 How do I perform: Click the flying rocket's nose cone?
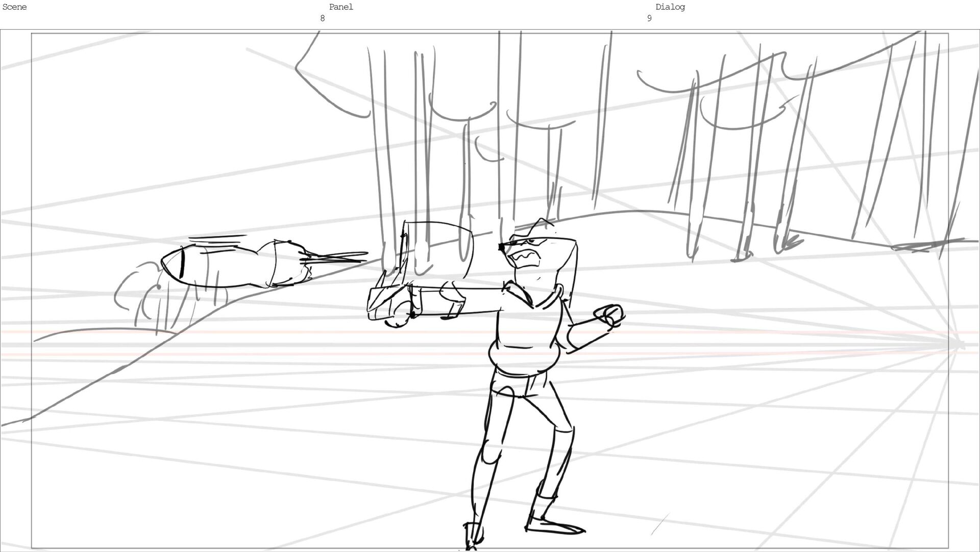click(x=172, y=263)
